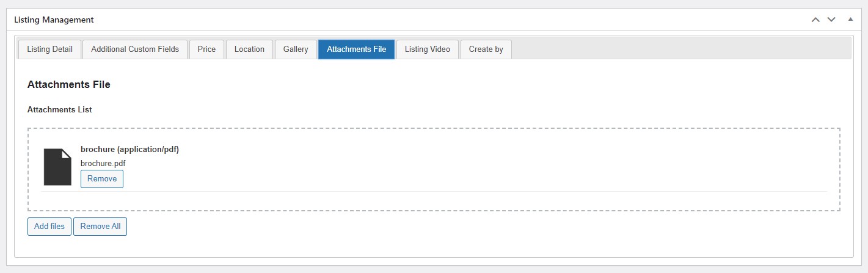The image size is (868, 273).
Task: Open the Listing Video tab
Action: (428, 49)
